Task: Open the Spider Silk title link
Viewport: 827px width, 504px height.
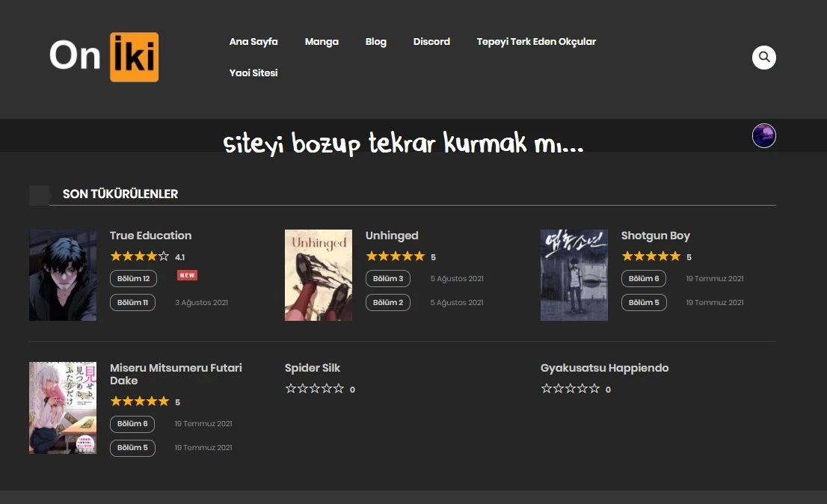Action: (x=313, y=368)
